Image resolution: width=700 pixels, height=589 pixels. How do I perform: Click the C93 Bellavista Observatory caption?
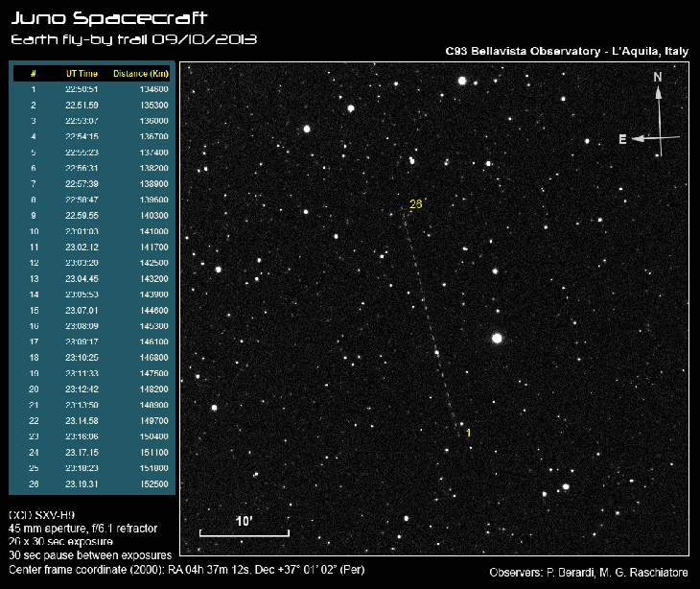click(x=567, y=50)
